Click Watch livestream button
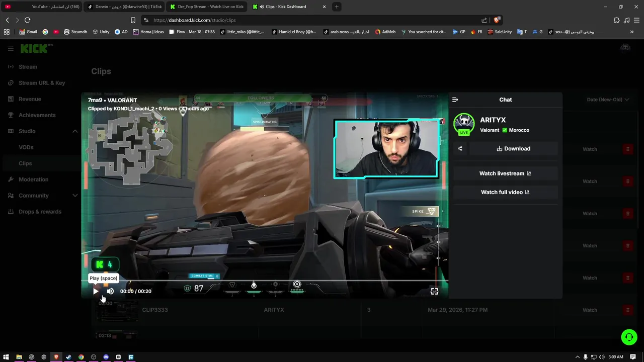644x362 pixels. [506, 173]
